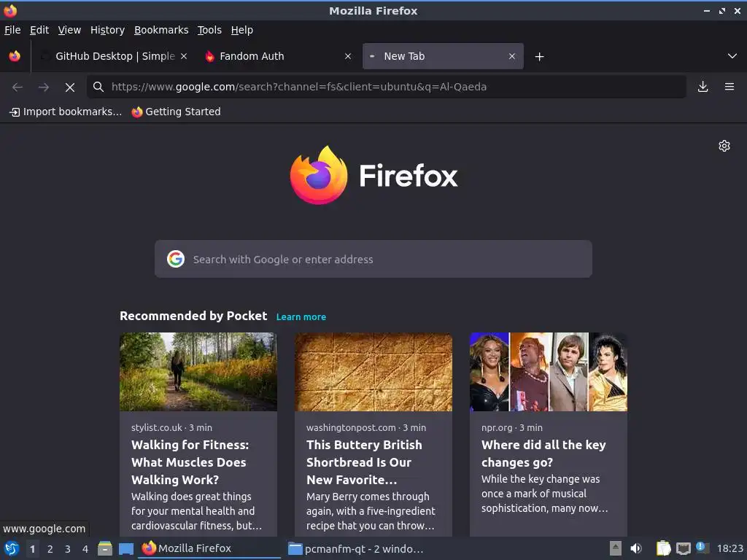
Task: Switch to workspace 4
Action: [x=85, y=549]
